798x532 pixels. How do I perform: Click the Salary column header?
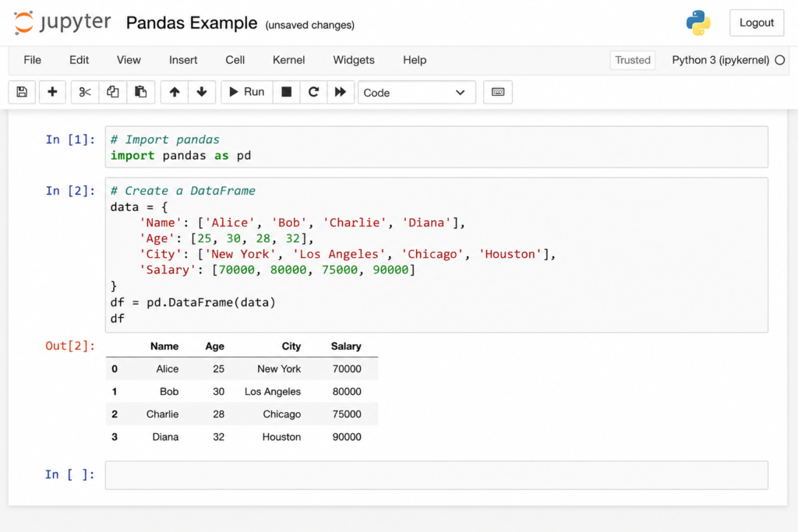(x=346, y=347)
